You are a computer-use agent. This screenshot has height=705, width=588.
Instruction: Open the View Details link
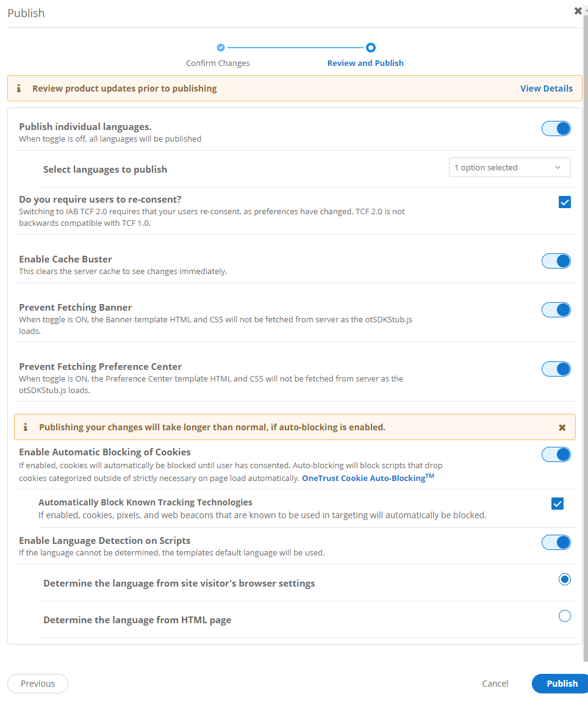click(x=546, y=88)
